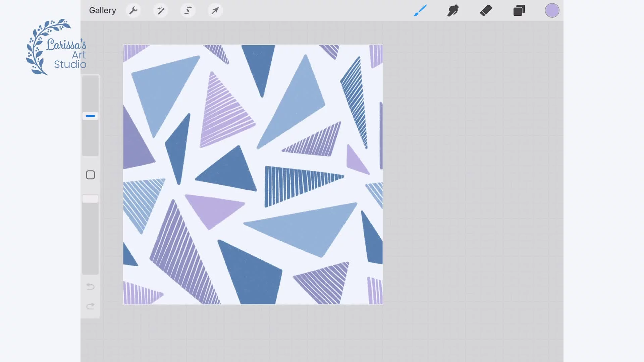Select the Smudge tool
Image resolution: width=644 pixels, height=362 pixels.
pos(453,11)
